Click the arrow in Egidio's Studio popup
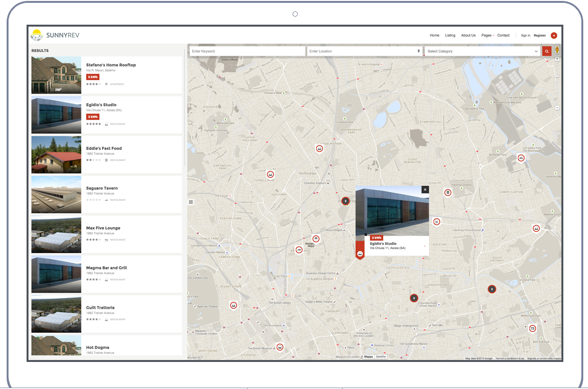This screenshot has width=588, height=389. coord(424,246)
